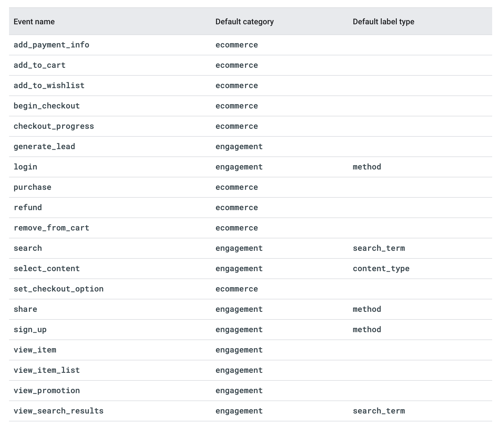This screenshot has height=431, width=504.
Task: Select the purchase event name
Action: pos(32,187)
